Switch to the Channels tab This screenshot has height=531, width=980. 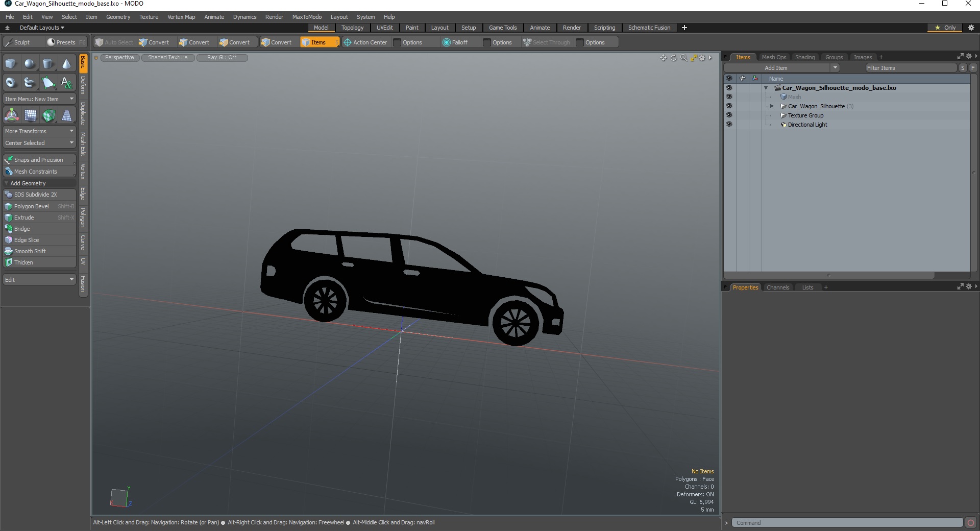777,287
